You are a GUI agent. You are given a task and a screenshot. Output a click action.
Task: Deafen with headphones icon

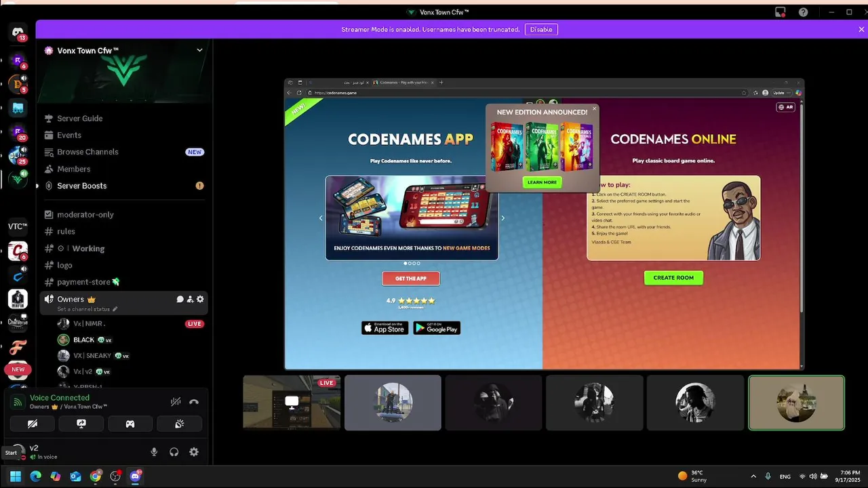point(174,452)
